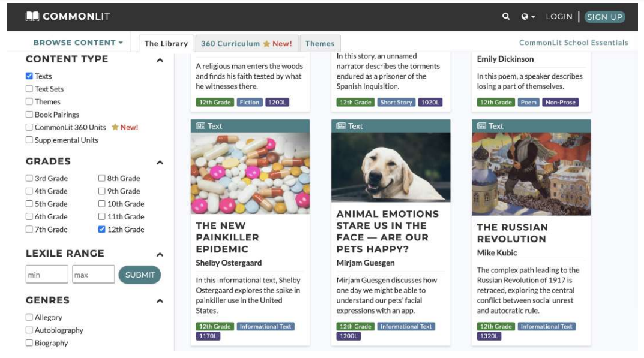Open search with the magnifying glass icon
The height and width of the screenshot is (358, 644).
coord(505,16)
